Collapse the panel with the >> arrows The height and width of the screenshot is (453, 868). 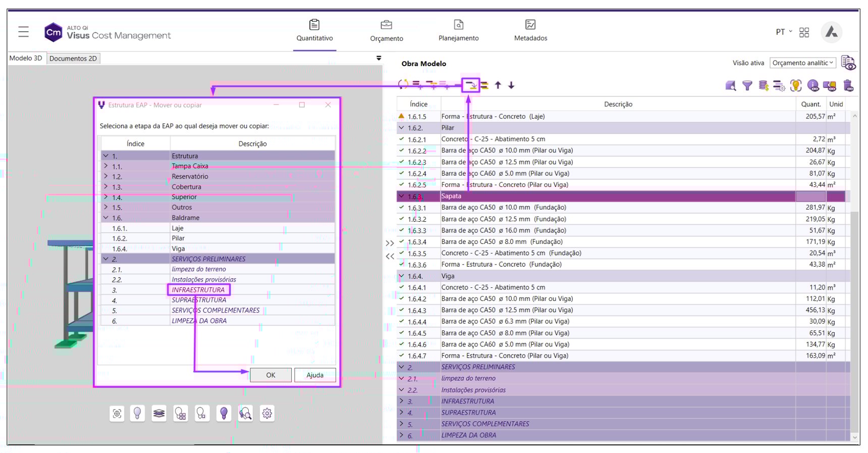coord(390,243)
